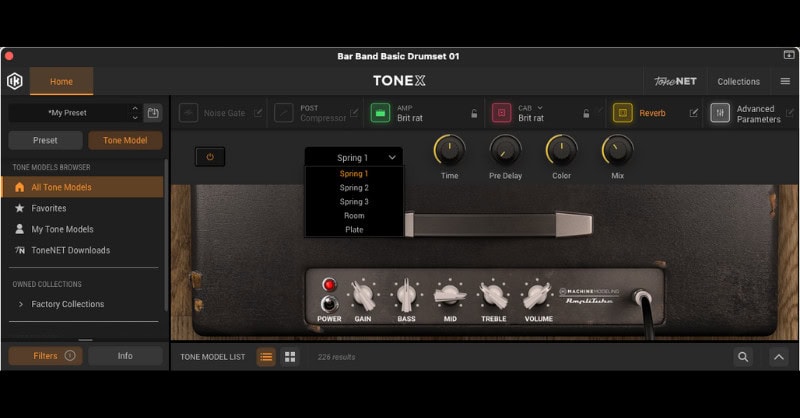
Task: Show the Info panel
Action: (125, 356)
